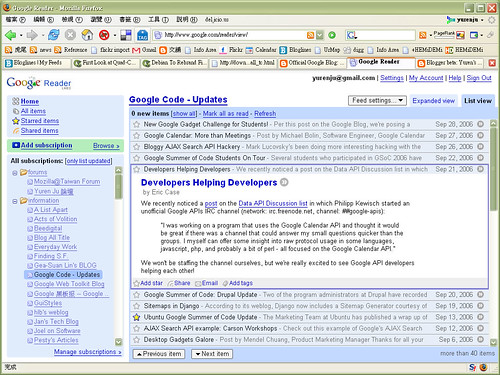
Task: Star the Desktop Gadgets Galore item
Action: click(136, 340)
